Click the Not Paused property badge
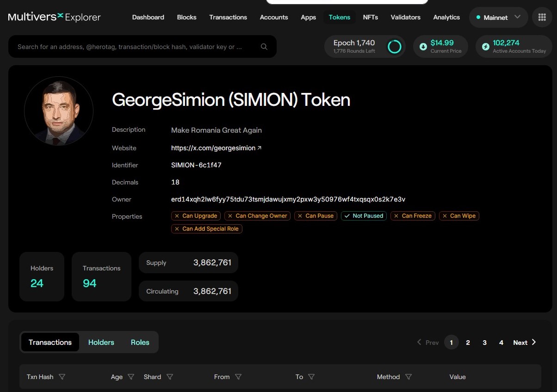Image resolution: width=557 pixels, height=392 pixels. tap(364, 216)
